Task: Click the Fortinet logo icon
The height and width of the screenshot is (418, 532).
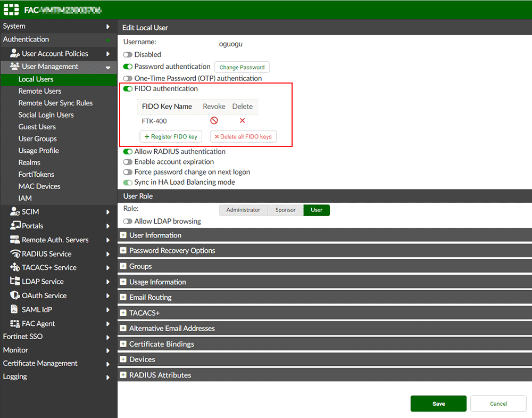Action: pyautogui.click(x=11, y=10)
